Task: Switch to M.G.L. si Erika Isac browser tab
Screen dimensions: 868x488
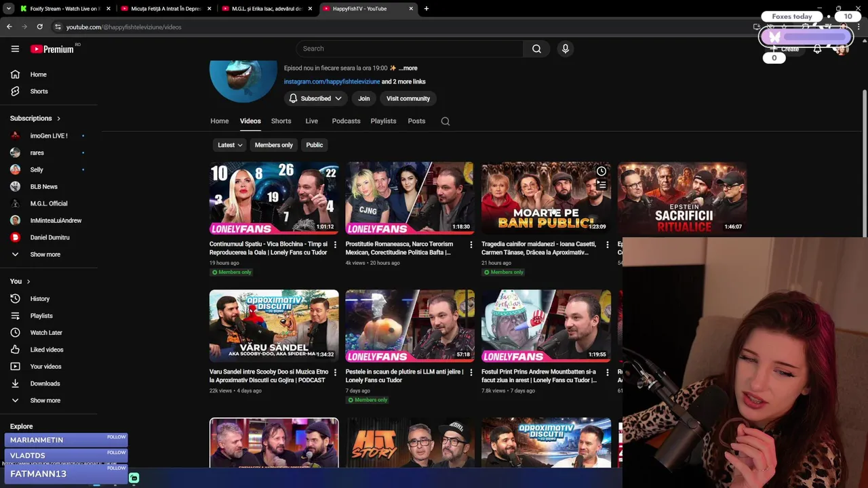Action: coord(267,9)
